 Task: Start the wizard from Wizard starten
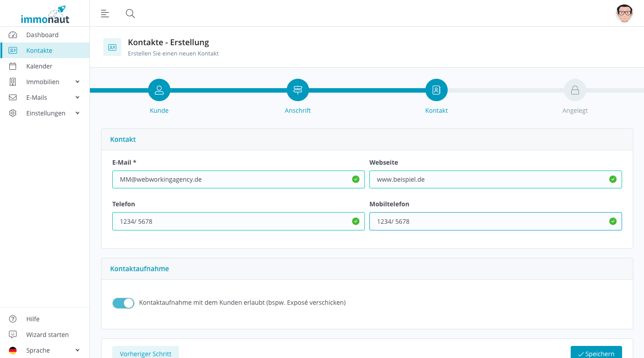point(47,335)
